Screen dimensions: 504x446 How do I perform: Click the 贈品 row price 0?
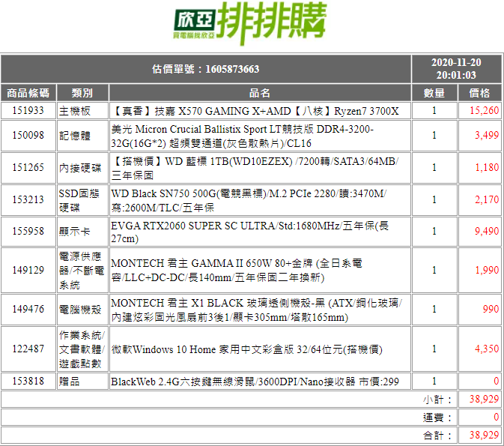tap(496, 382)
